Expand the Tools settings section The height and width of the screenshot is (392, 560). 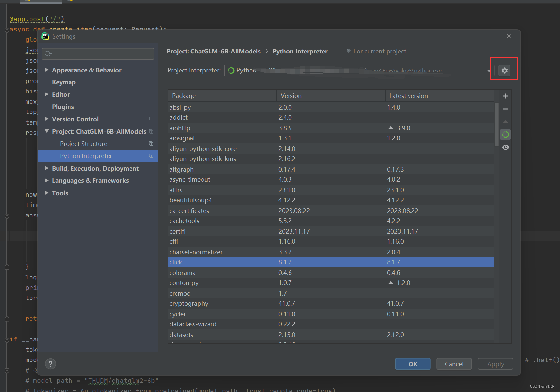[46, 193]
